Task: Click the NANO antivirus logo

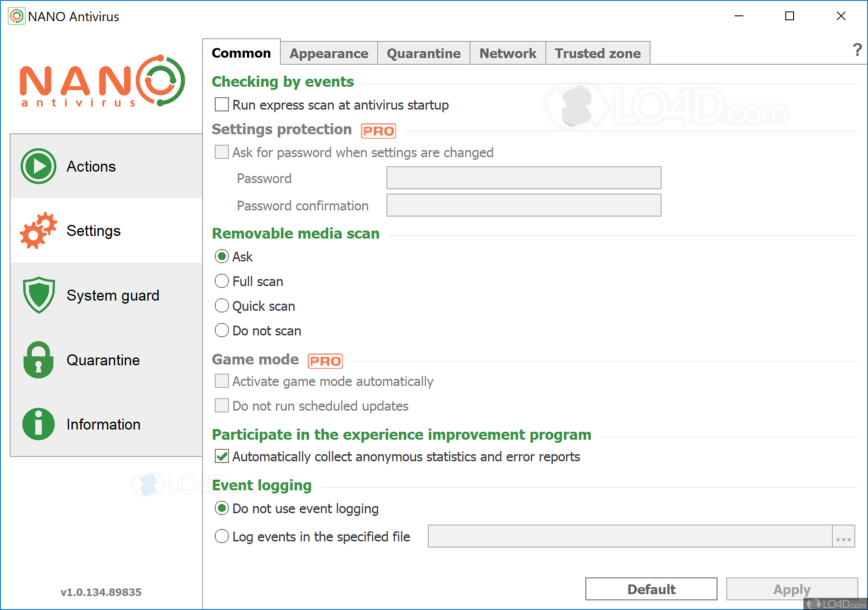Action: point(102,81)
